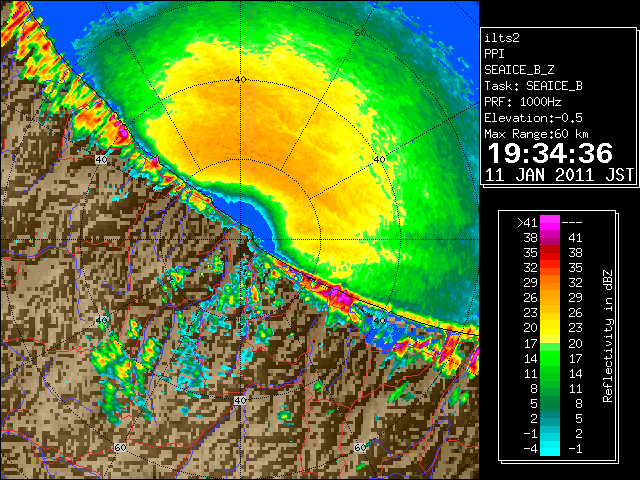The height and width of the screenshot is (480, 640).
Task: Pick the red band of the color bar
Action: [x=550, y=253]
